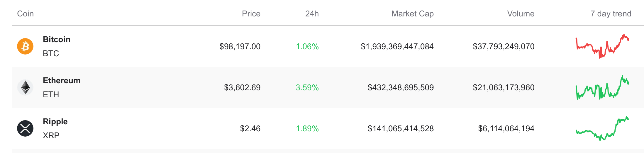
Task: Open Bitcoin's red 7 day trend chart
Action: [602, 46]
